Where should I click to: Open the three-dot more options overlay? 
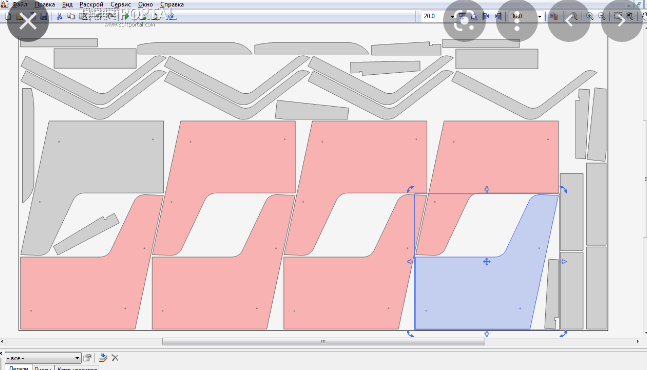(x=517, y=21)
